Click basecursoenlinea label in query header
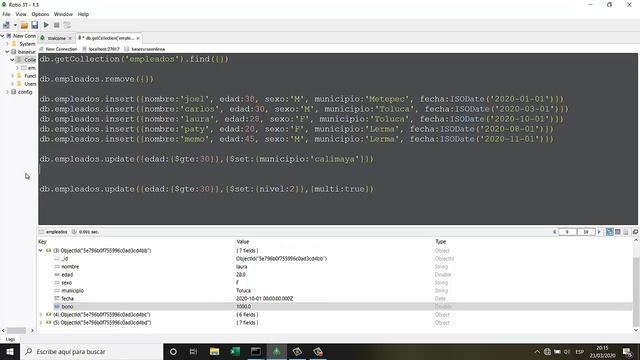The width and height of the screenshot is (640, 360). click(x=148, y=49)
